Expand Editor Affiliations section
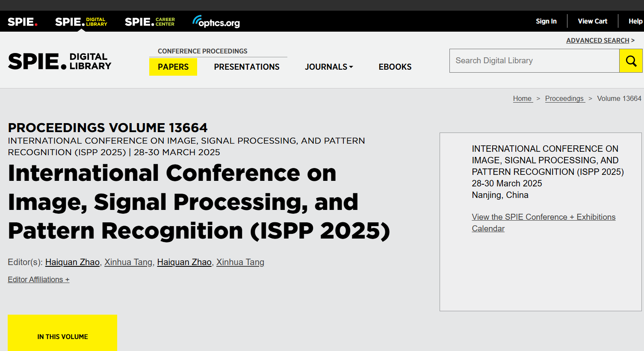 (38, 280)
